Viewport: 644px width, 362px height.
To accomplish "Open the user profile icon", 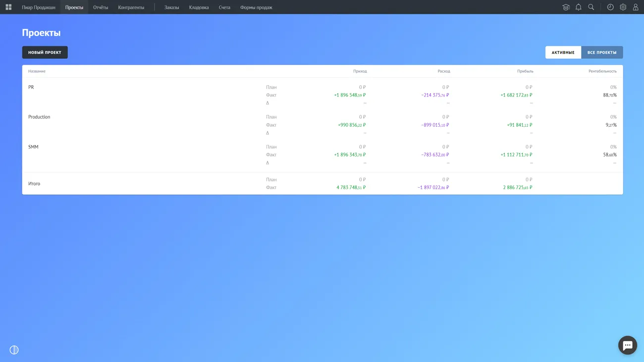I will (x=636, y=7).
